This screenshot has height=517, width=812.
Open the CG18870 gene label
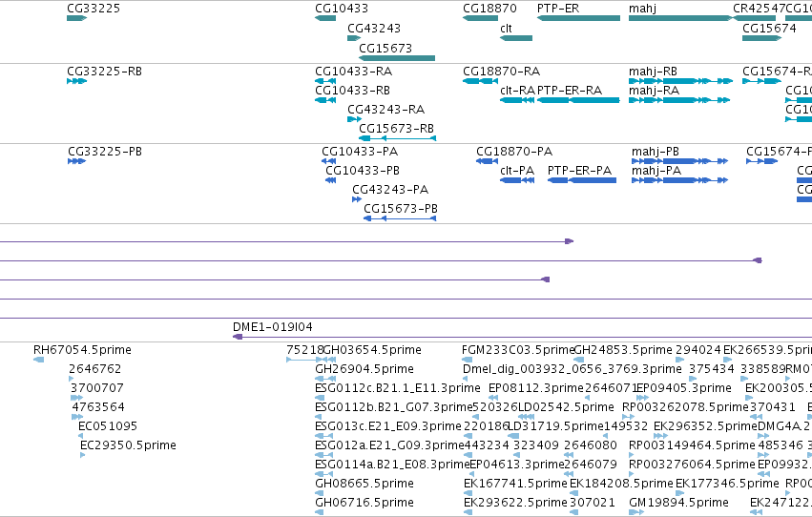click(489, 9)
